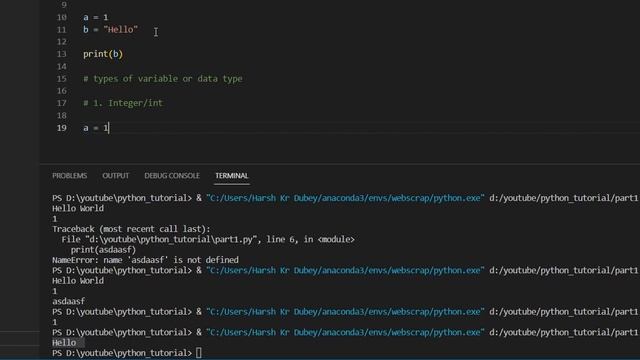
Task: Click line number 14 in the gutter
Action: pos(62,66)
